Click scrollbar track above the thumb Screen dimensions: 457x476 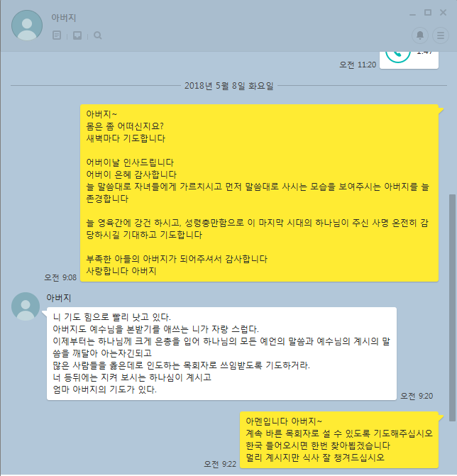pos(452,123)
